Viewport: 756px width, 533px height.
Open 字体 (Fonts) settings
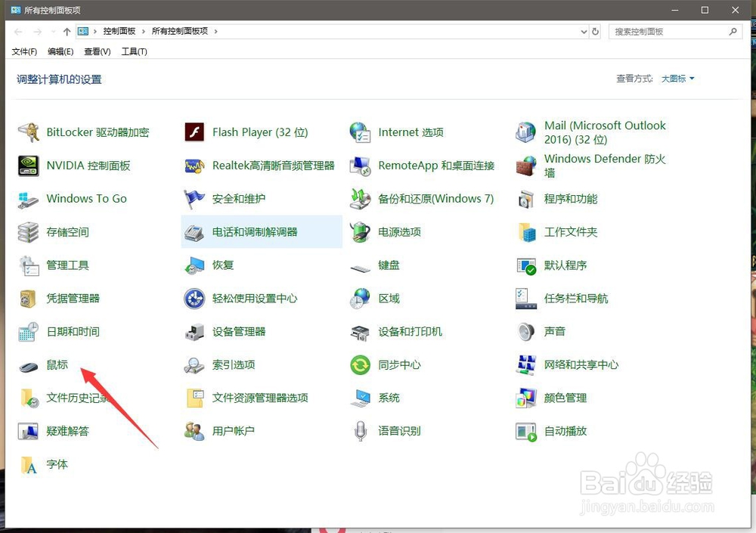[58, 465]
